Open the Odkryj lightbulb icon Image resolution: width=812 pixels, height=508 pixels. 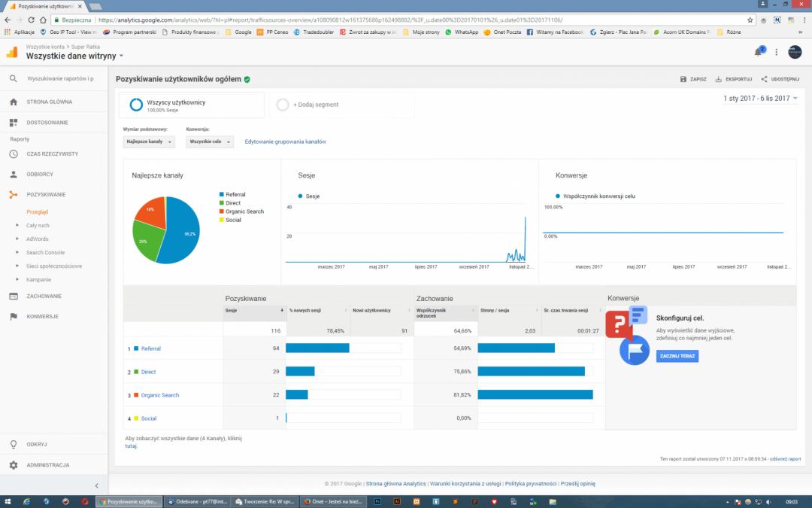click(14, 444)
